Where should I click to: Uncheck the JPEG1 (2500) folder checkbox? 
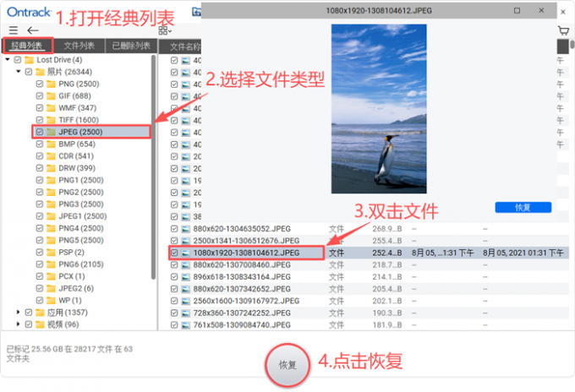[x=40, y=216]
